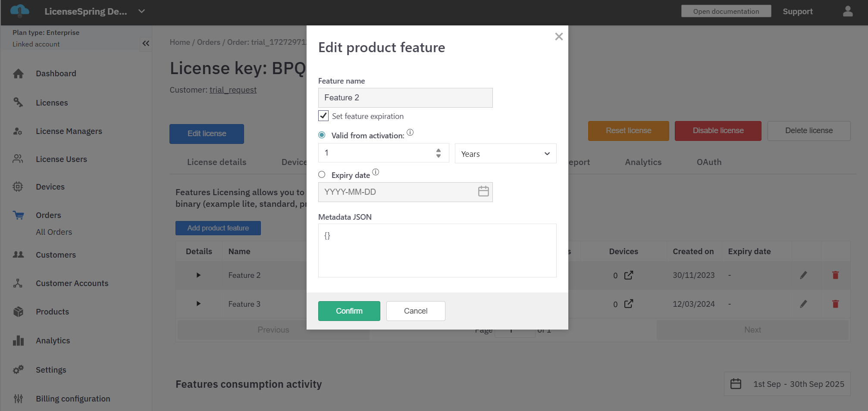Select the Expiry date radio option
This screenshot has height=411, width=868.
(x=322, y=174)
